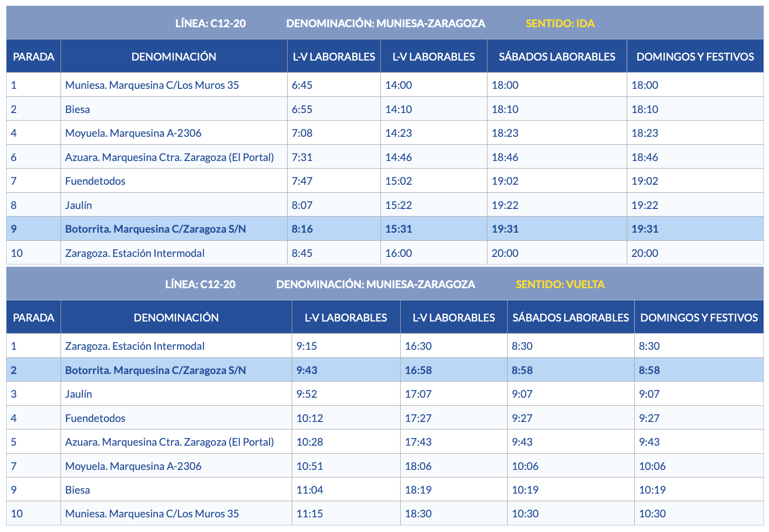The height and width of the screenshot is (532, 769).
Task: Click the 17:43 time for Azuara
Action: [x=418, y=442]
